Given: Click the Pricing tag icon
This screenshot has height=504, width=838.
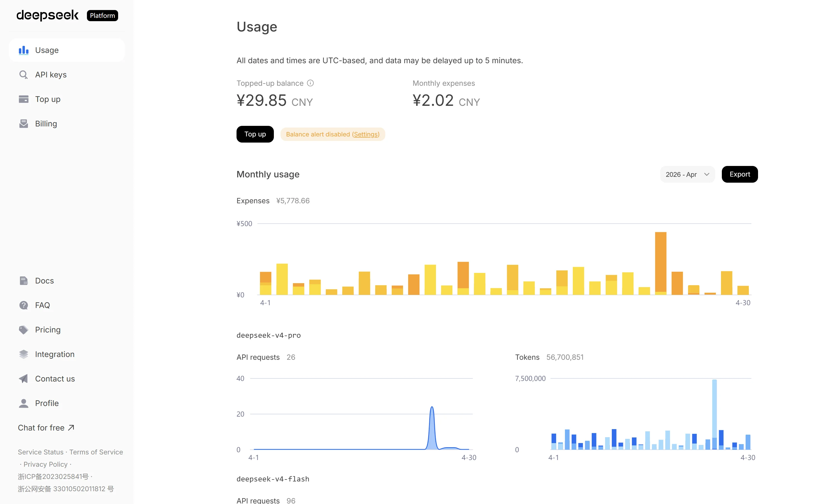Looking at the screenshot, I should pos(23,330).
